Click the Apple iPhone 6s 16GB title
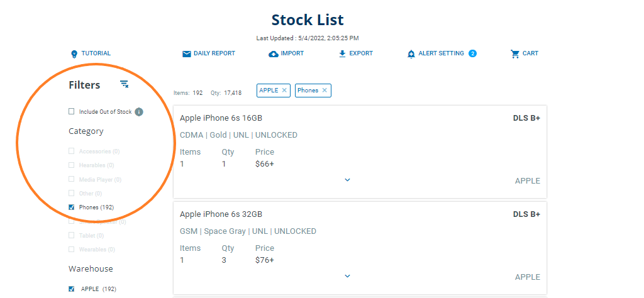The width and height of the screenshot is (644, 298). point(221,118)
